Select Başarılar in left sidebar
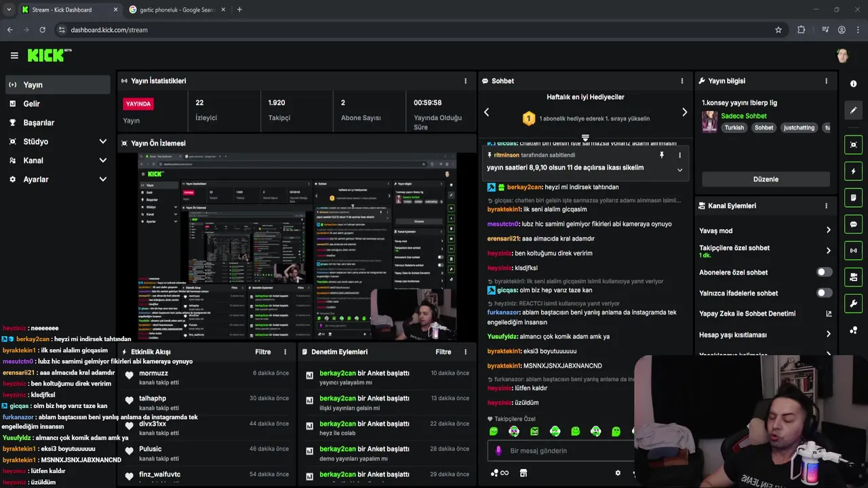This screenshot has height=488, width=868. click(x=58, y=123)
